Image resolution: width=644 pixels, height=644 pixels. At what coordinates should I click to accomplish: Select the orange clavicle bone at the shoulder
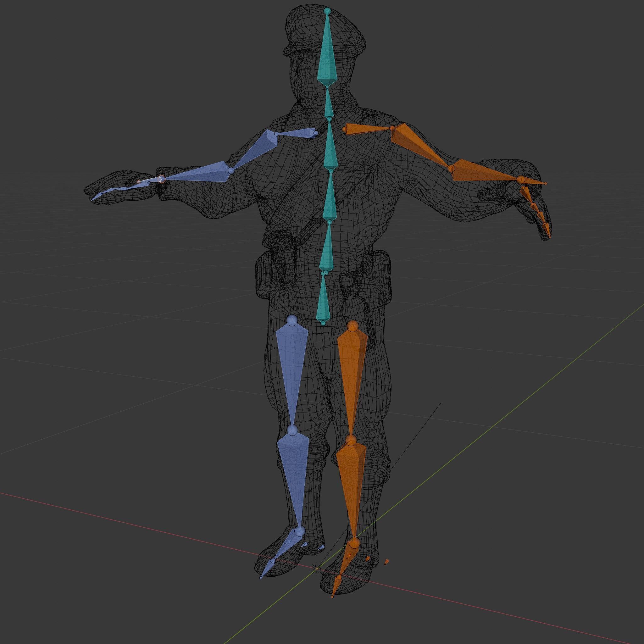click(x=367, y=129)
